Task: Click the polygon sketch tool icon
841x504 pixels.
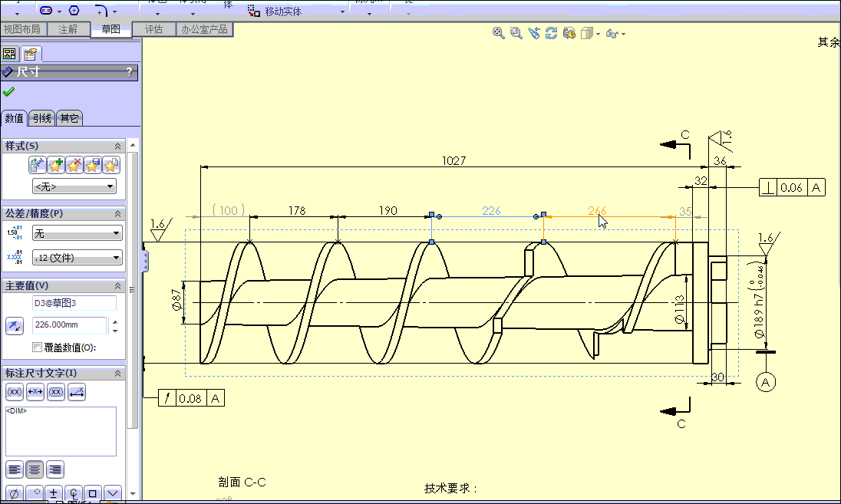Action: [x=74, y=10]
